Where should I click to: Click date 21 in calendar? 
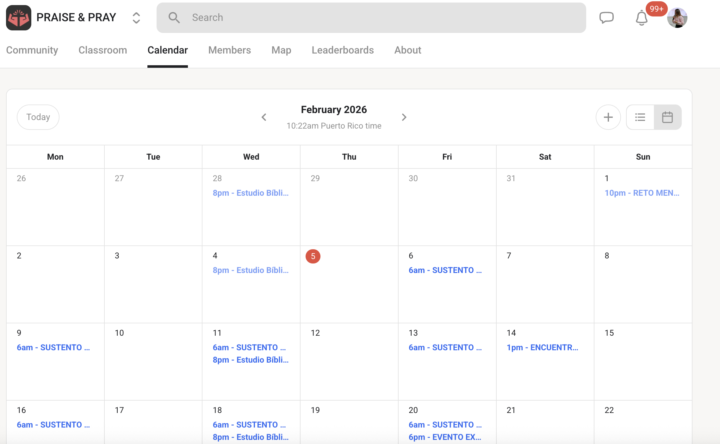511,410
